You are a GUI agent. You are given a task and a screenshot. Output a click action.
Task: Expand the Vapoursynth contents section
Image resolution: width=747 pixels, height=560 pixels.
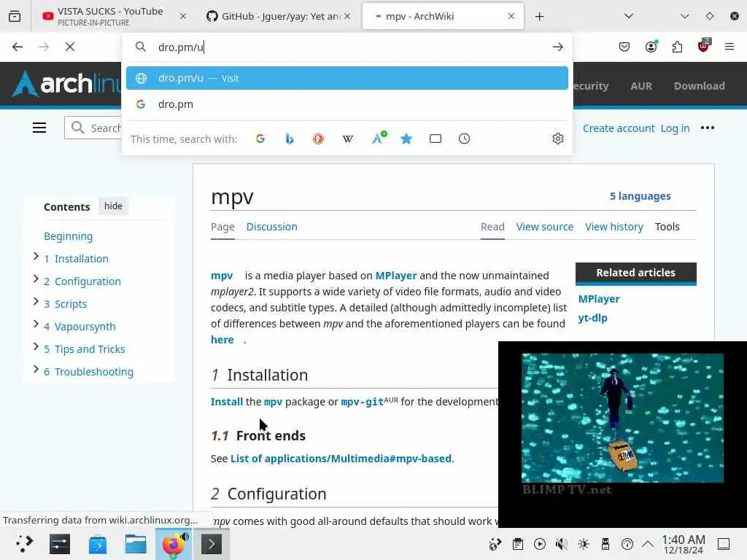click(x=36, y=324)
